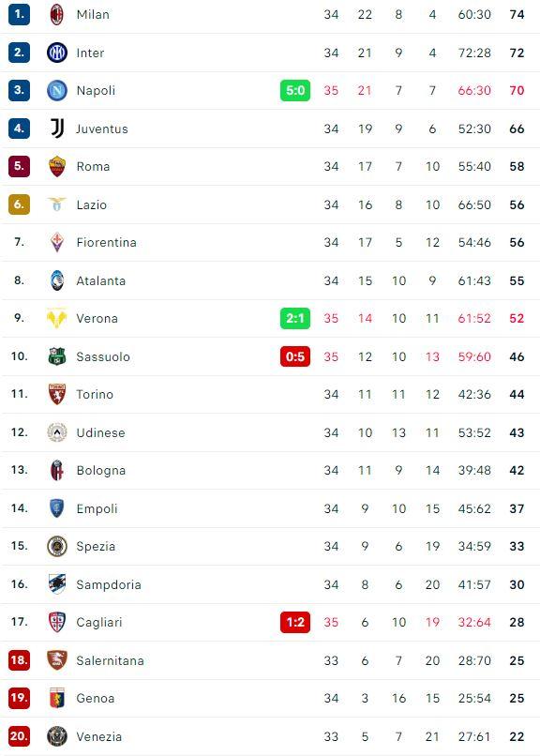Screen dimensions: 540x756
Task: Click Sassuolo's red 0:5 score badge
Action: coord(295,356)
